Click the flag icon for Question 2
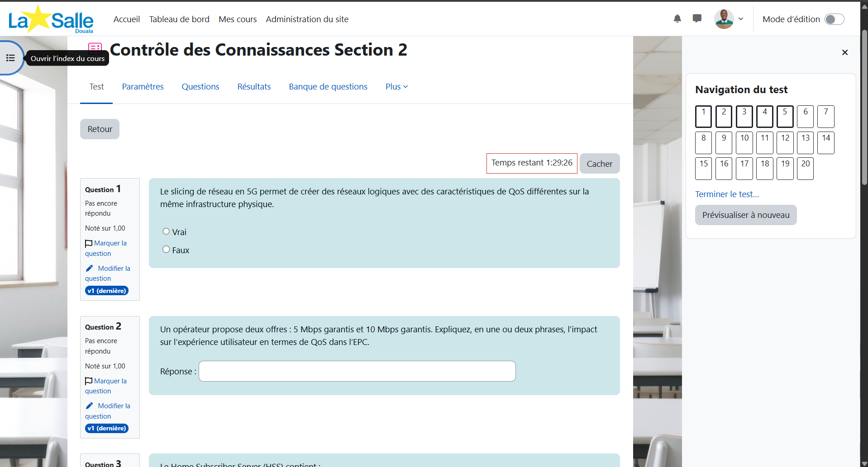 pos(89,381)
